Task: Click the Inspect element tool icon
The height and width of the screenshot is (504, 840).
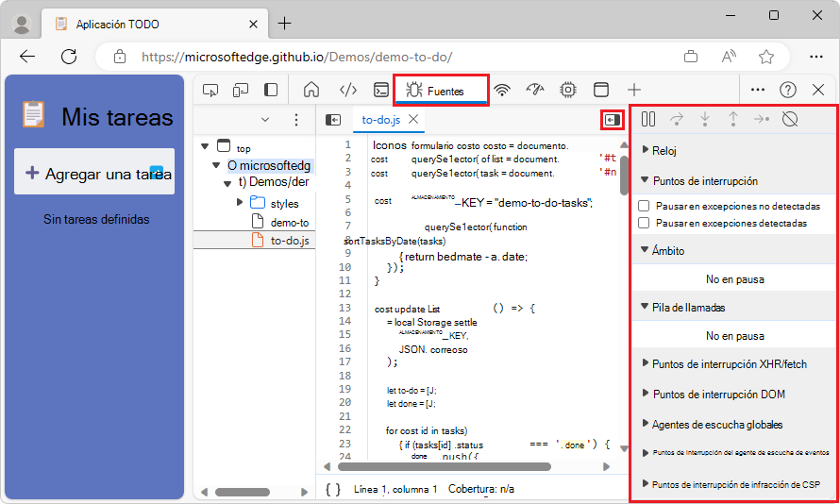Action: point(210,90)
